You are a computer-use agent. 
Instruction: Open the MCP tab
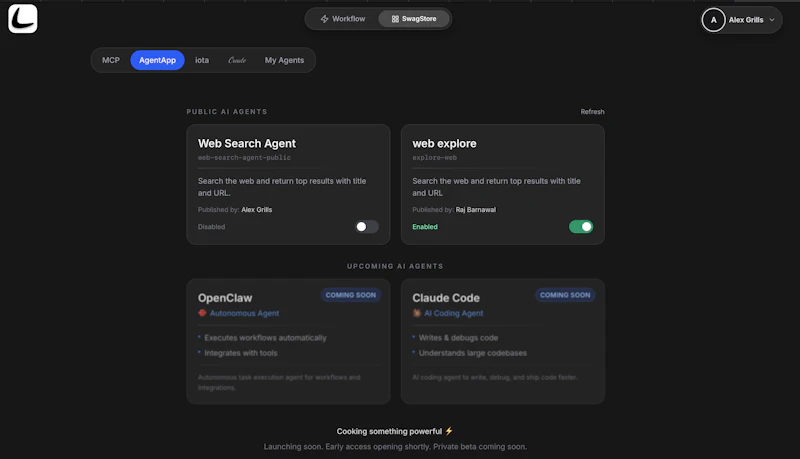(111, 60)
